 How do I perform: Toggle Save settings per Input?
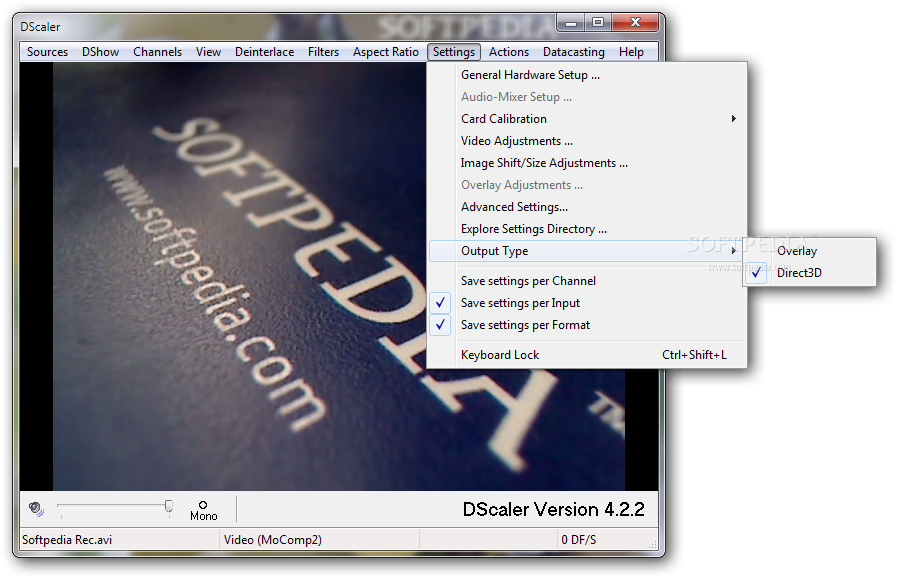[587, 303]
